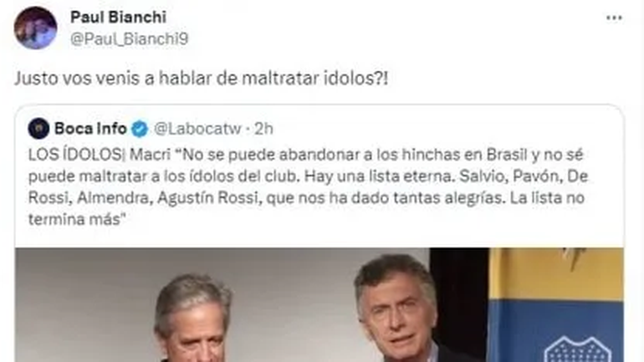
Task: Click the Boca Info account avatar
Action: tap(39, 129)
